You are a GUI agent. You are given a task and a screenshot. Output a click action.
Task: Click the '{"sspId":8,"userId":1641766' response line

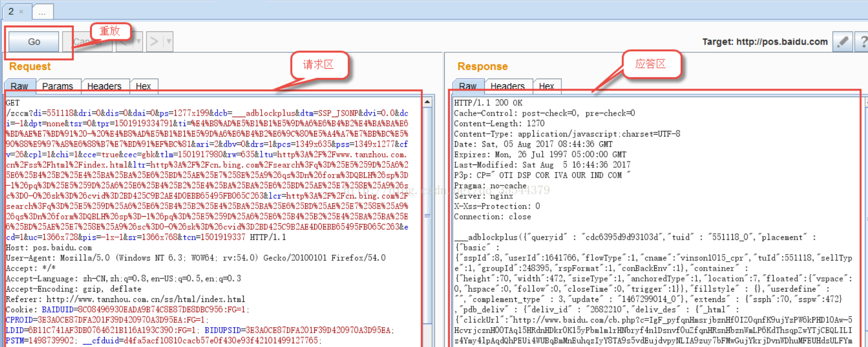click(653, 258)
